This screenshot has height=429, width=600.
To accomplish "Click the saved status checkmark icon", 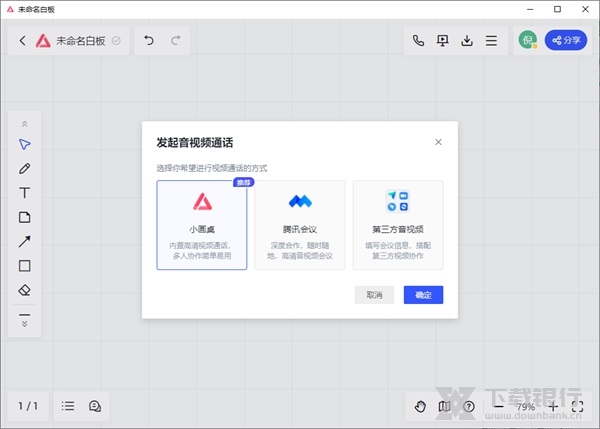I will [116, 41].
